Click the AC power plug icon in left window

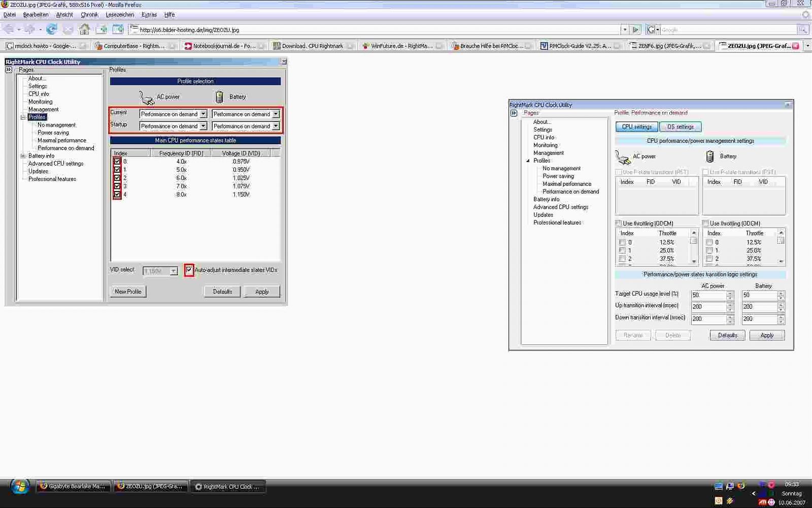pos(146,97)
